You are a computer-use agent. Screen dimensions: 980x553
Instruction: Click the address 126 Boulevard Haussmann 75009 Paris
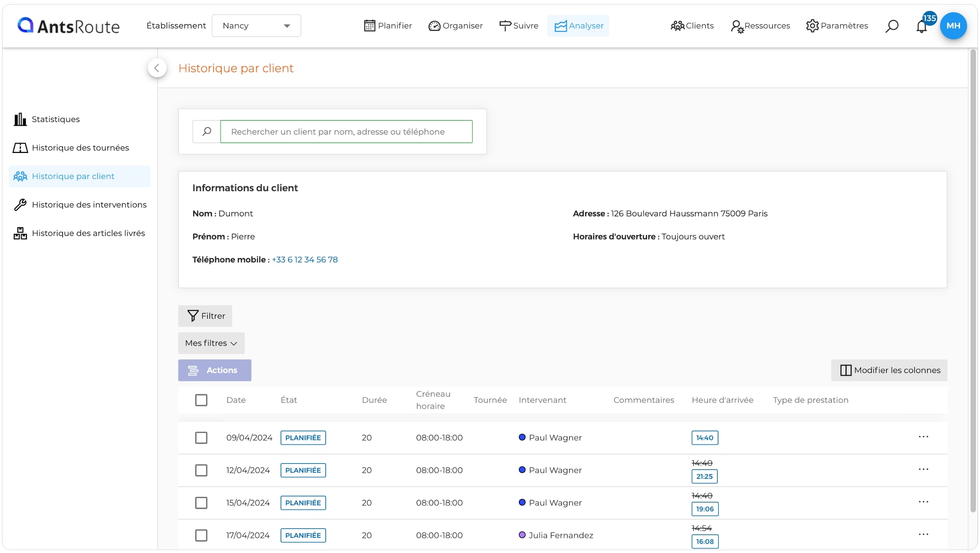(689, 214)
